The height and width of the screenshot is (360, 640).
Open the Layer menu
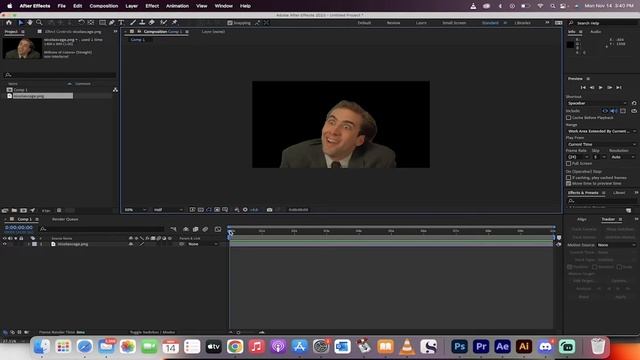[131, 6]
